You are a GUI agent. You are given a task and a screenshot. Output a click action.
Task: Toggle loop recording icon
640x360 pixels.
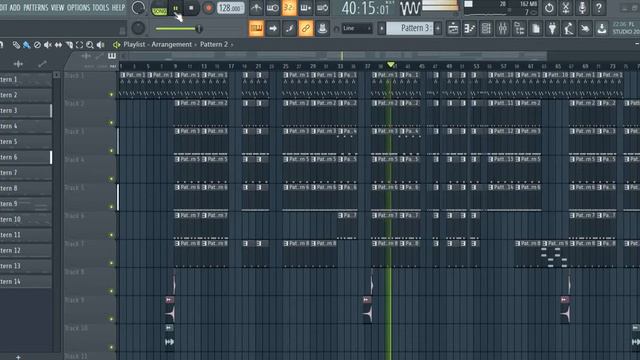click(322, 8)
